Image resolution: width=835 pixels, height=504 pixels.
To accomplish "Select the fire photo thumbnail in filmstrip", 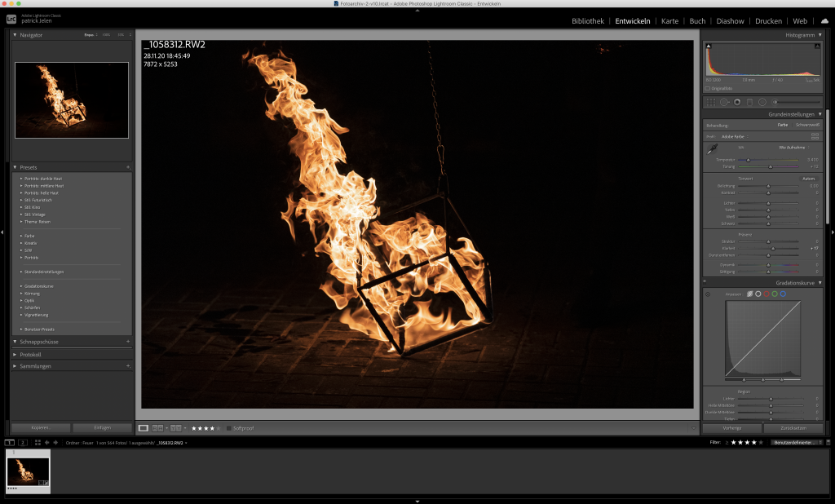I will (x=28, y=471).
